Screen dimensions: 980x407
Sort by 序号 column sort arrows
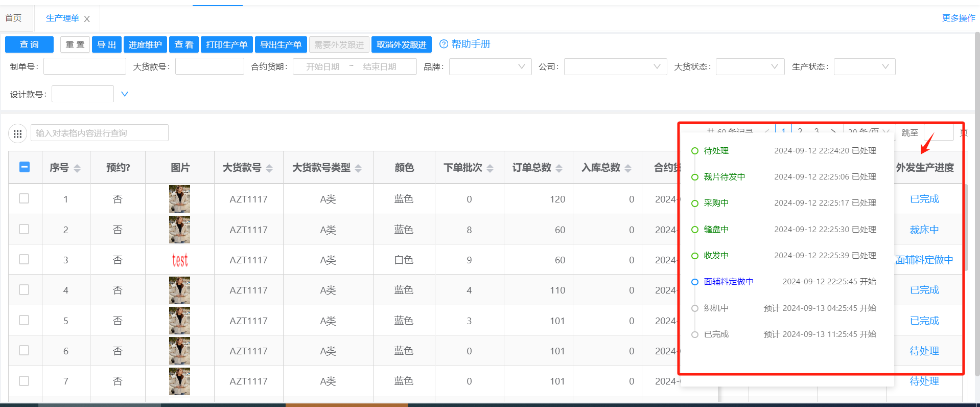coord(77,168)
